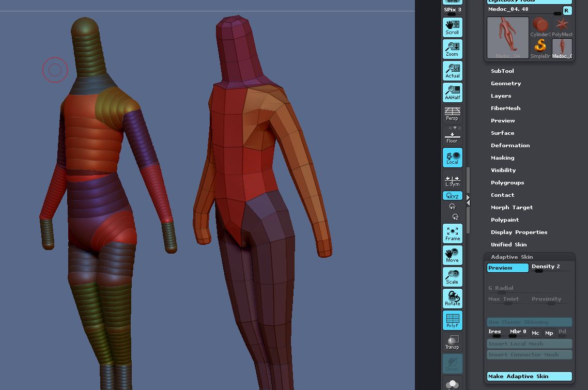
Task: Open the Deformation sub-palette
Action: tap(510, 145)
